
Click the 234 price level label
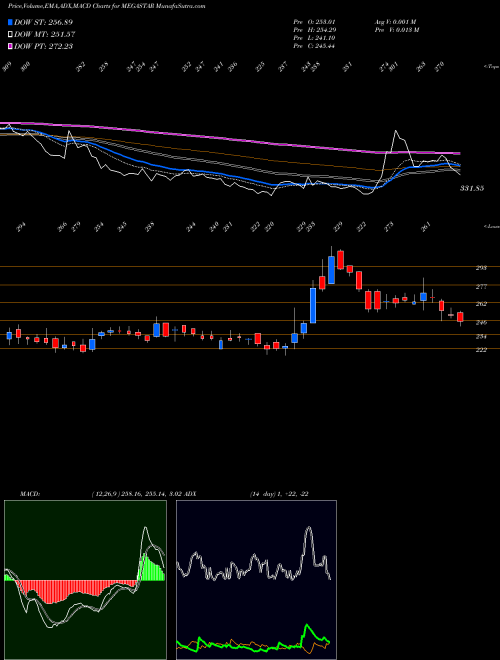point(481,337)
